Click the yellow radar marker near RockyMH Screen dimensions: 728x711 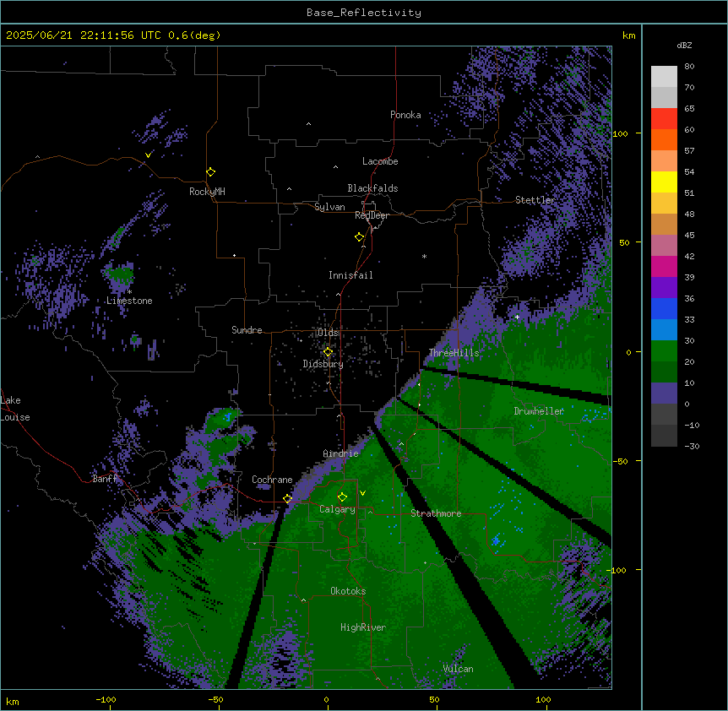[210, 172]
